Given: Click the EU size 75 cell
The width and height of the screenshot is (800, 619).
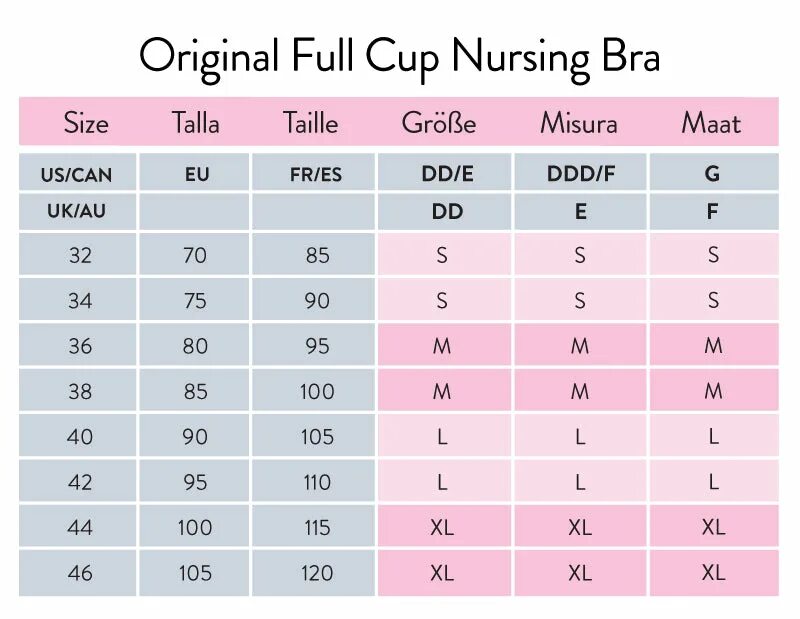Looking at the screenshot, I should (x=194, y=300).
